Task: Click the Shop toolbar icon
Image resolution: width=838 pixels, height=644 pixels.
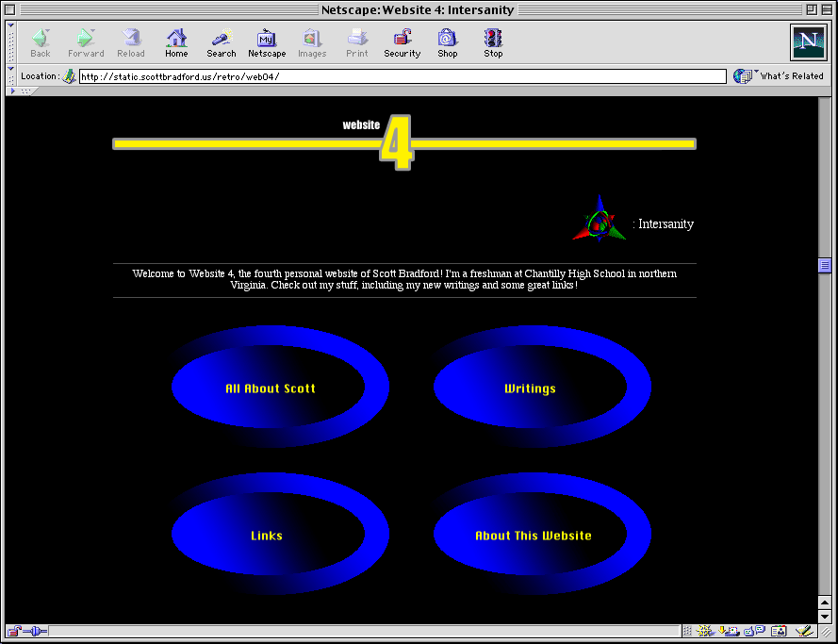Action: point(447,42)
